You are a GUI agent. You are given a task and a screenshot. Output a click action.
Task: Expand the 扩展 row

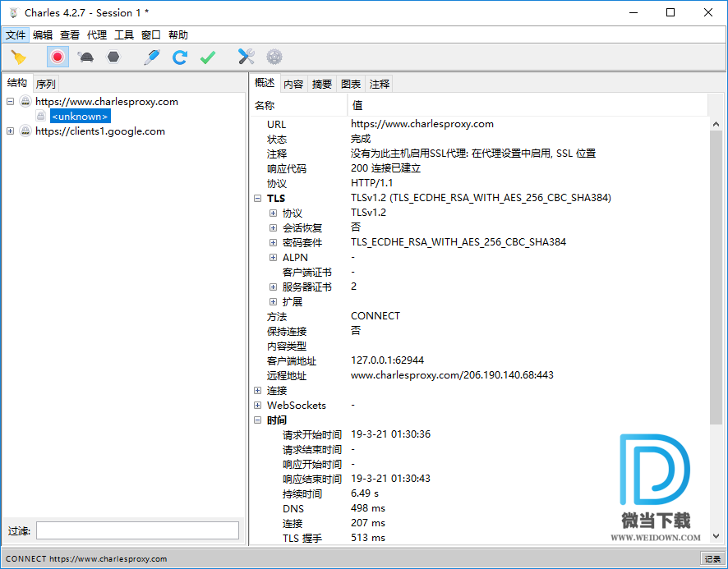(273, 302)
